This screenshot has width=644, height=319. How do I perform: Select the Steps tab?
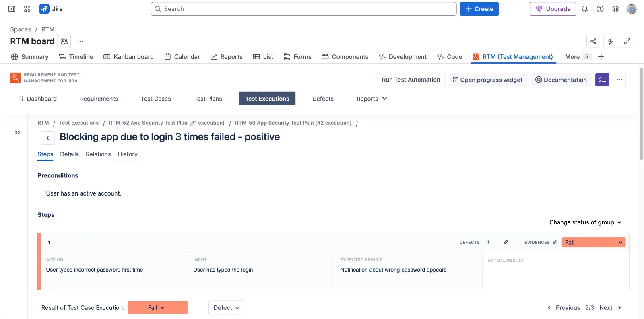tap(45, 154)
